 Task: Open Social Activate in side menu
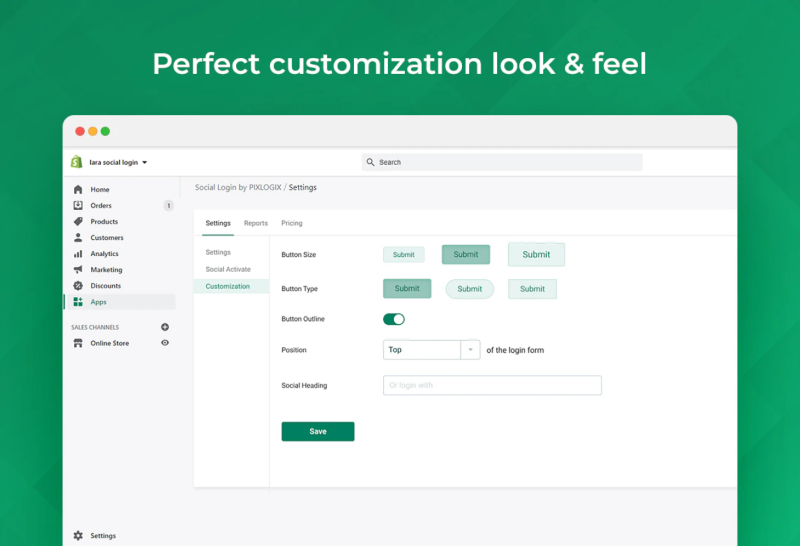click(x=228, y=269)
